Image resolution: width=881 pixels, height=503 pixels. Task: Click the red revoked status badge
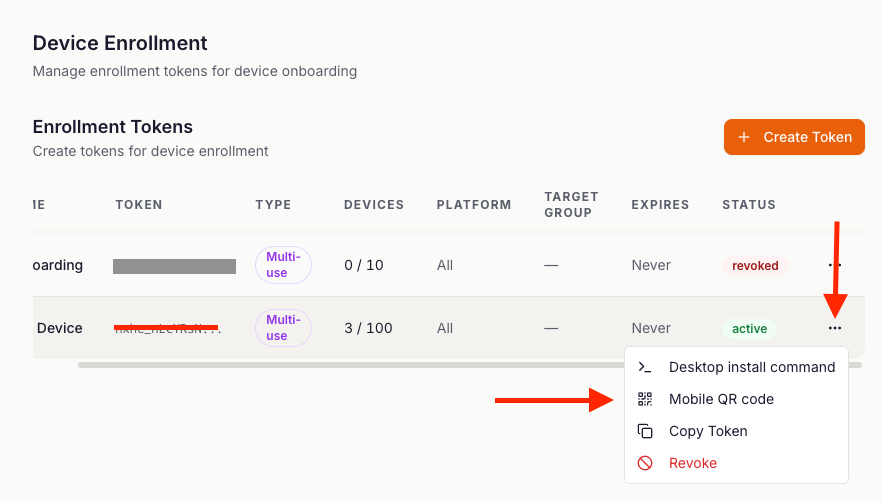(755, 266)
